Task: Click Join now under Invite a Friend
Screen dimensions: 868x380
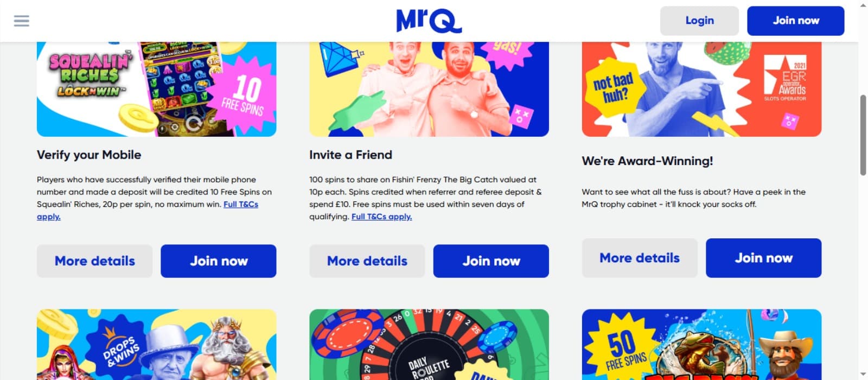Action: click(x=491, y=261)
